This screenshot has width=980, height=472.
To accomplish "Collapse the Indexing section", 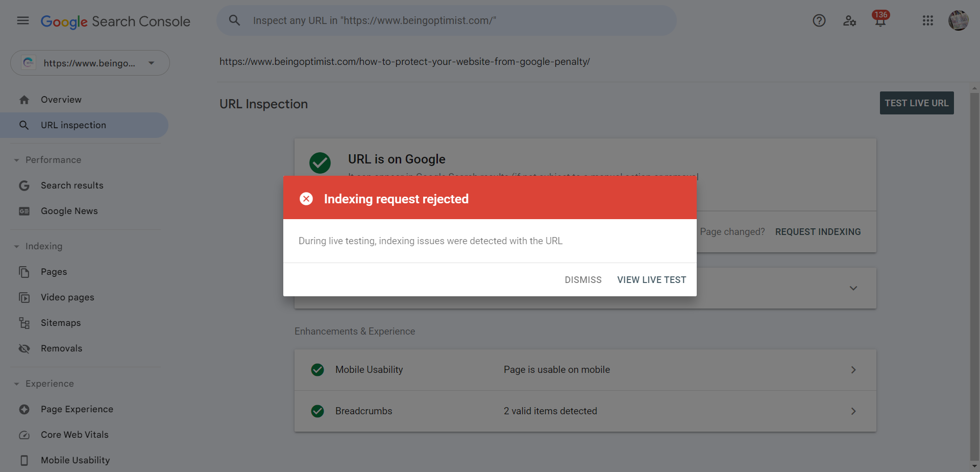I will point(16,247).
